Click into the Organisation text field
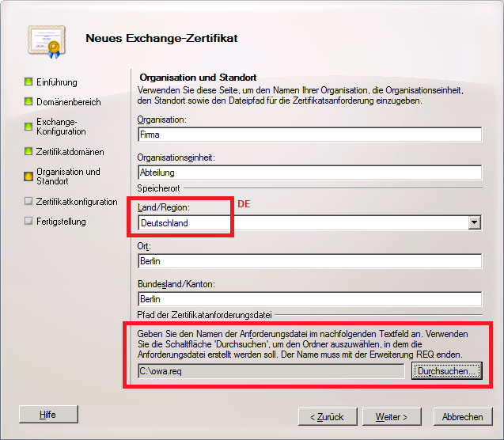This screenshot has height=440, width=504. click(309, 135)
